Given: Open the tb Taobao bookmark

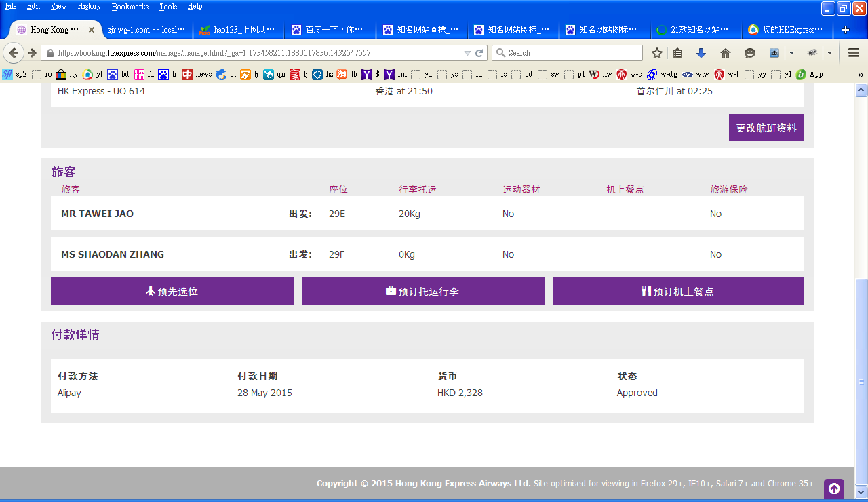Looking at the screenshot, I should pos(347,75).
